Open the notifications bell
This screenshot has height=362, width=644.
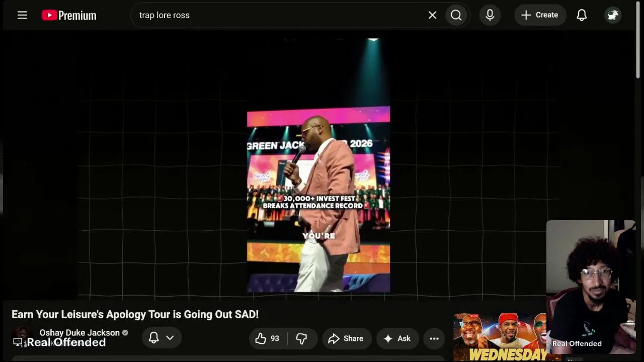(x=582, y=15)
